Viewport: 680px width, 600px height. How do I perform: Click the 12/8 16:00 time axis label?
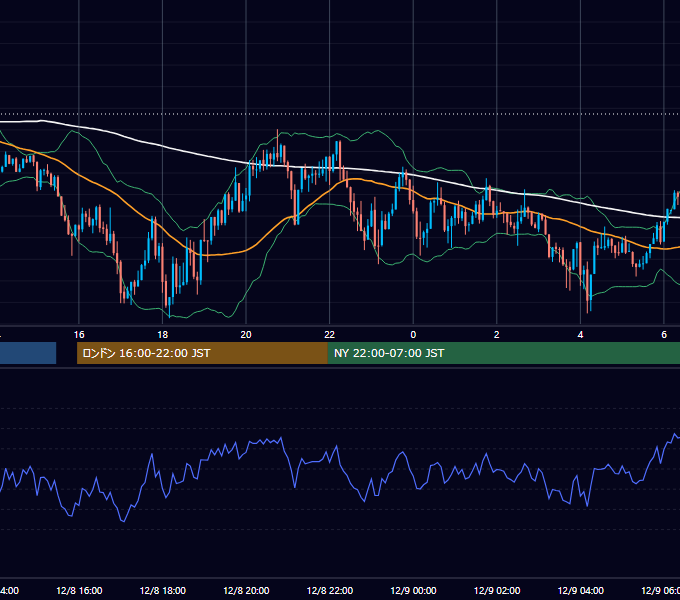[x=79, y=590]
